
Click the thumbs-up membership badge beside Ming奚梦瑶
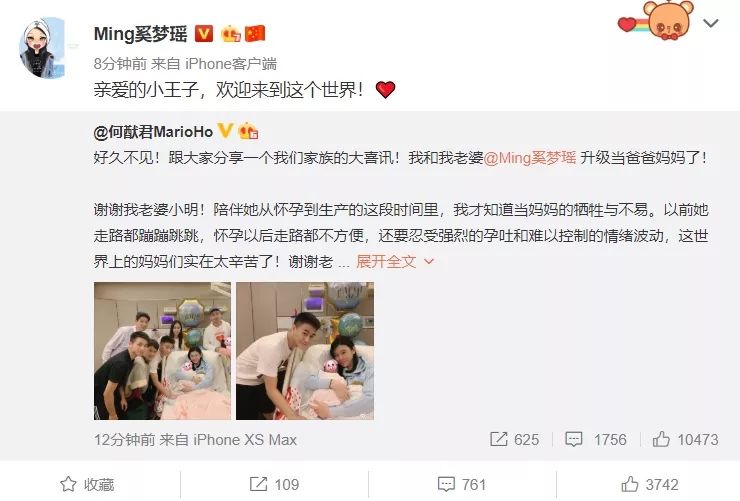pos(231,34)
